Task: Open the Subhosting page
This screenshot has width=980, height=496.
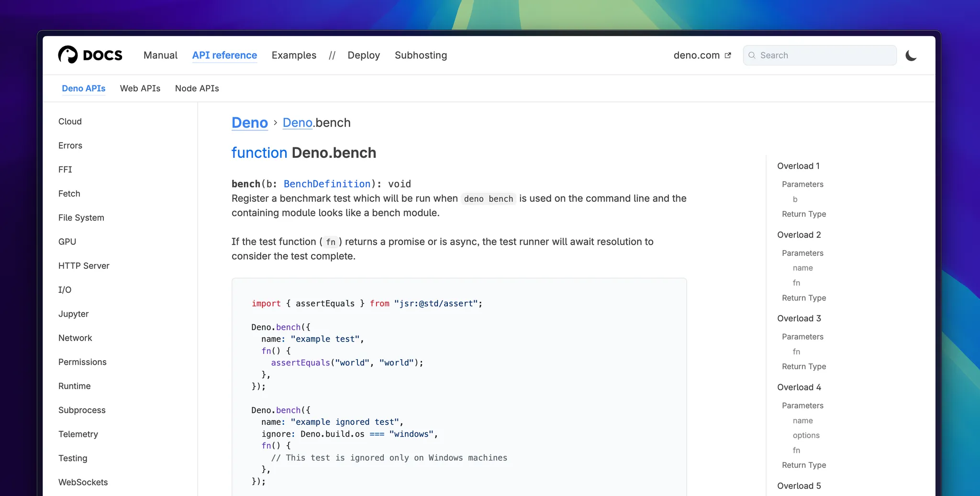Action: [x=421, y=55]
